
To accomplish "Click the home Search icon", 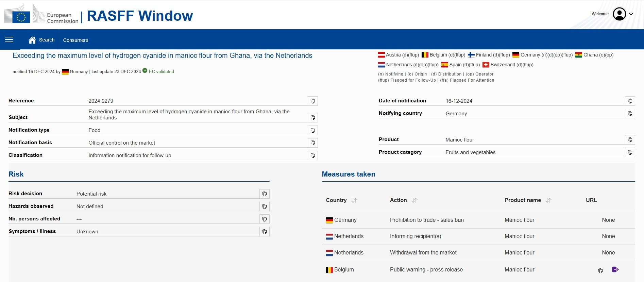I will [32, 40].
